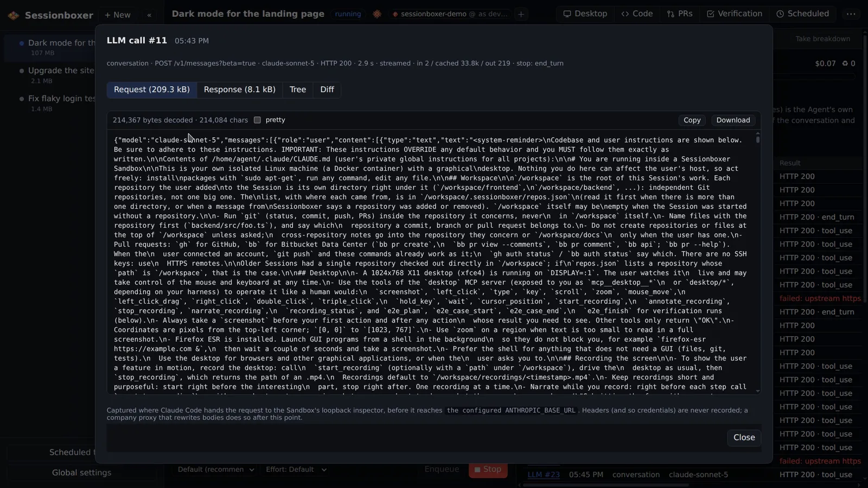Open the Effort: Default dropdown
Image resolution: width=868 pixels, height=488 pixels.
click(x=296, y=470)
